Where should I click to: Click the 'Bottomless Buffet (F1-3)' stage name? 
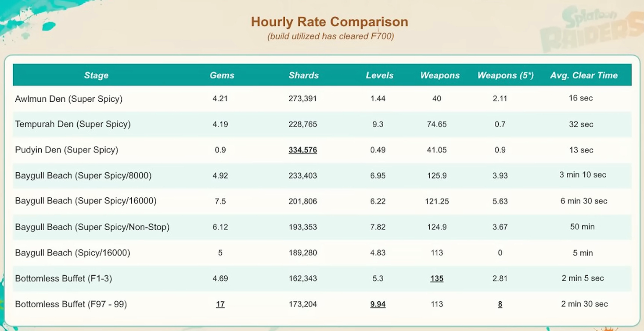tap(65, 278)
